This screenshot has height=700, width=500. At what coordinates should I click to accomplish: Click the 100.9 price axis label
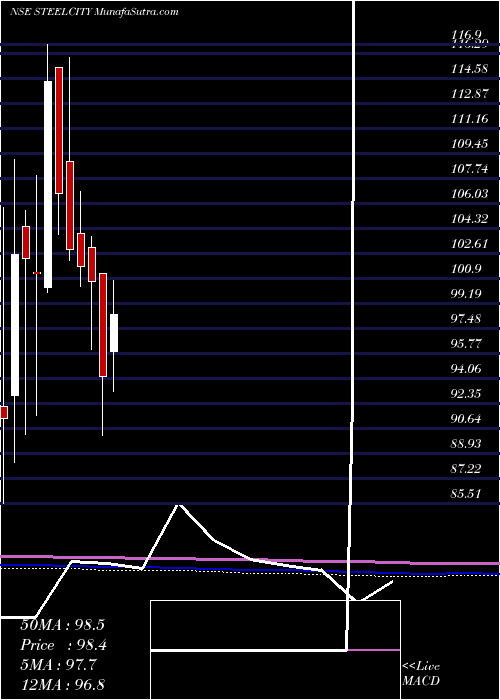coord(466,269)
